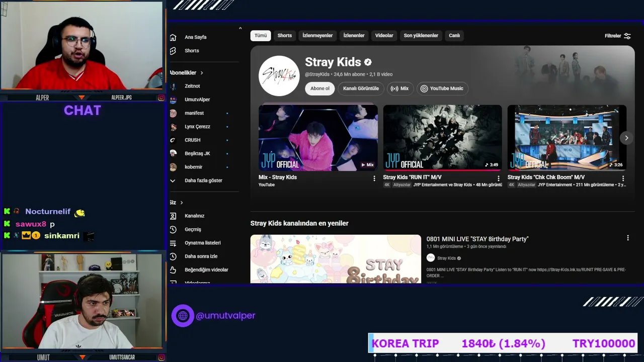Open the Stray Kids channel title link

point(333,62)
